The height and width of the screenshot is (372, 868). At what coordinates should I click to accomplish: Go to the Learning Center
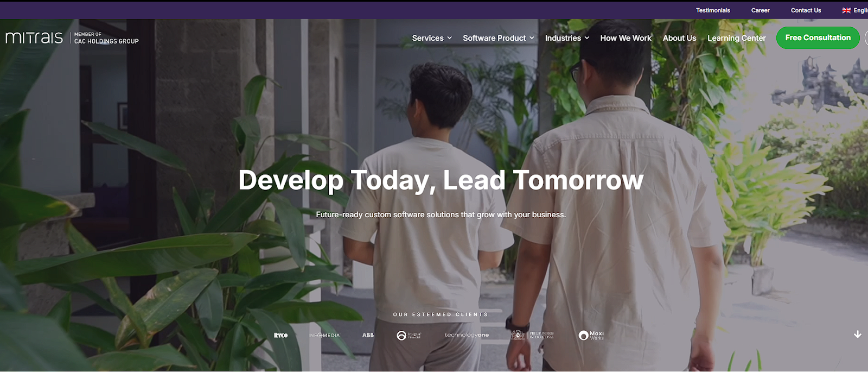pos(736,38)
